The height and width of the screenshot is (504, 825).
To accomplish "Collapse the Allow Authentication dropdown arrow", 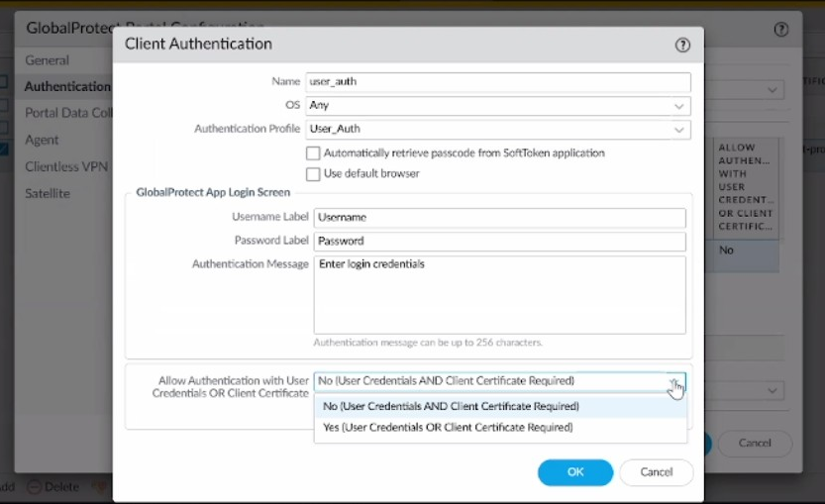I will click(675, 382).
